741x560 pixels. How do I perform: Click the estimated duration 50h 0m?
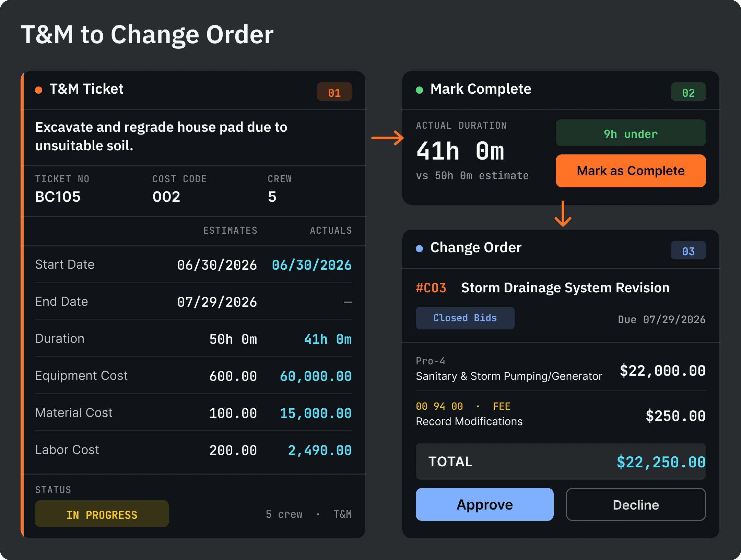point(233,339)
